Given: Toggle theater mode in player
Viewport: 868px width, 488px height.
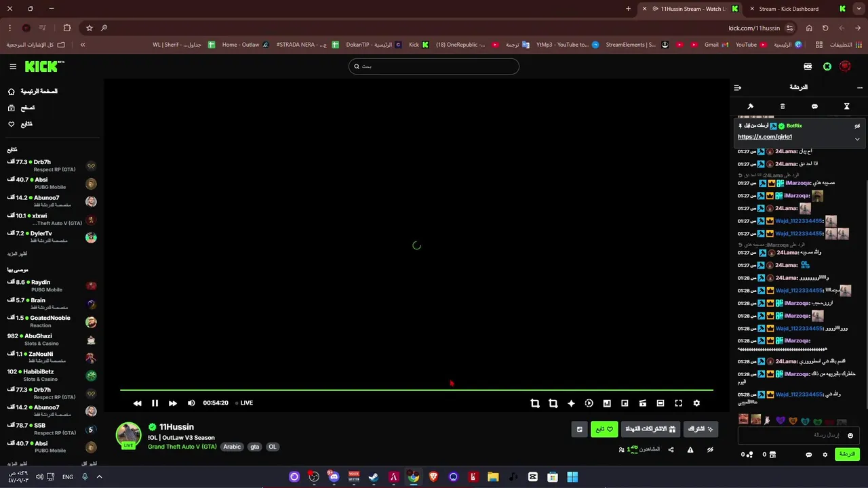Looking at the screenshot, I should tap(660, 403).
